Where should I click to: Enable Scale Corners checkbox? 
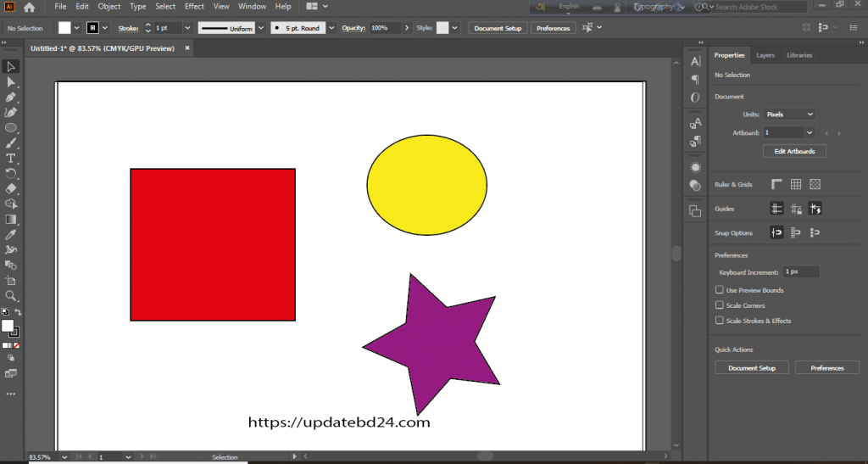point(720,305)
